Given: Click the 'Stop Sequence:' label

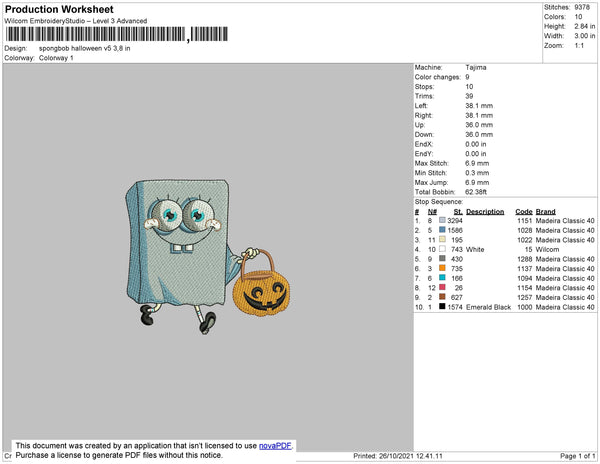Looking at the screenshot, I should click(x=439, y=202).
